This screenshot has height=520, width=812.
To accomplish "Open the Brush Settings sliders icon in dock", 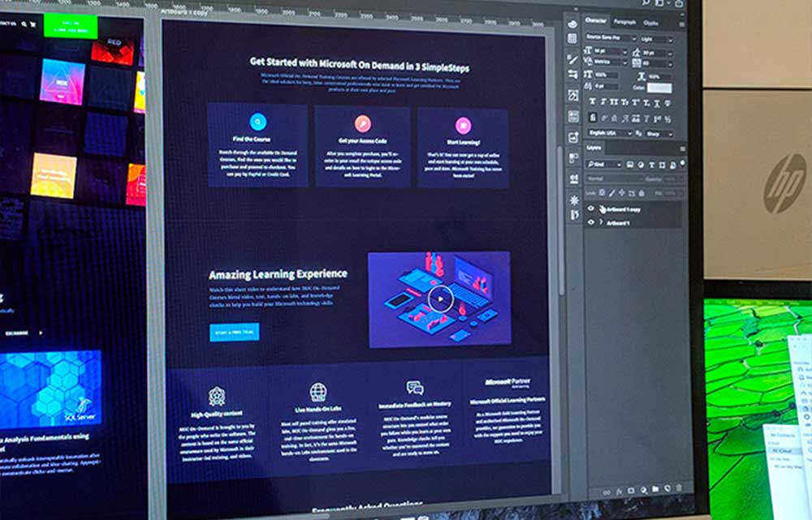I will (573, 74).
